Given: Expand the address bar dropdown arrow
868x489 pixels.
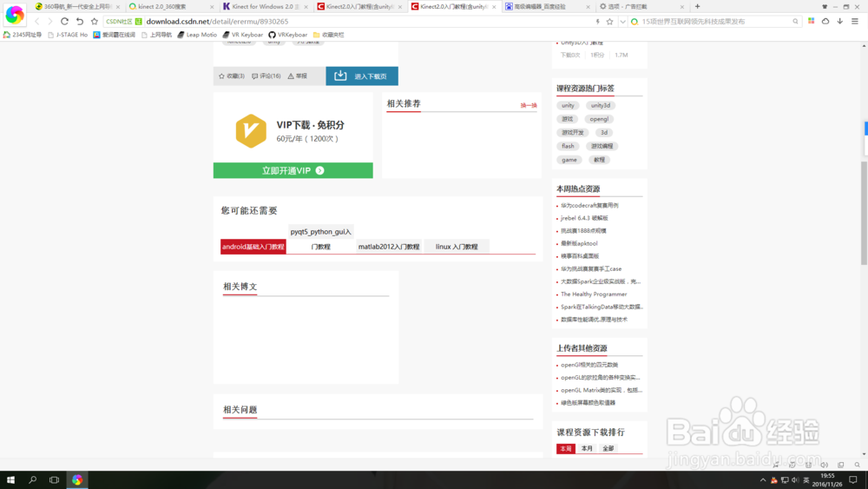Looking at the screenshot, I should (x=622, y=22).
